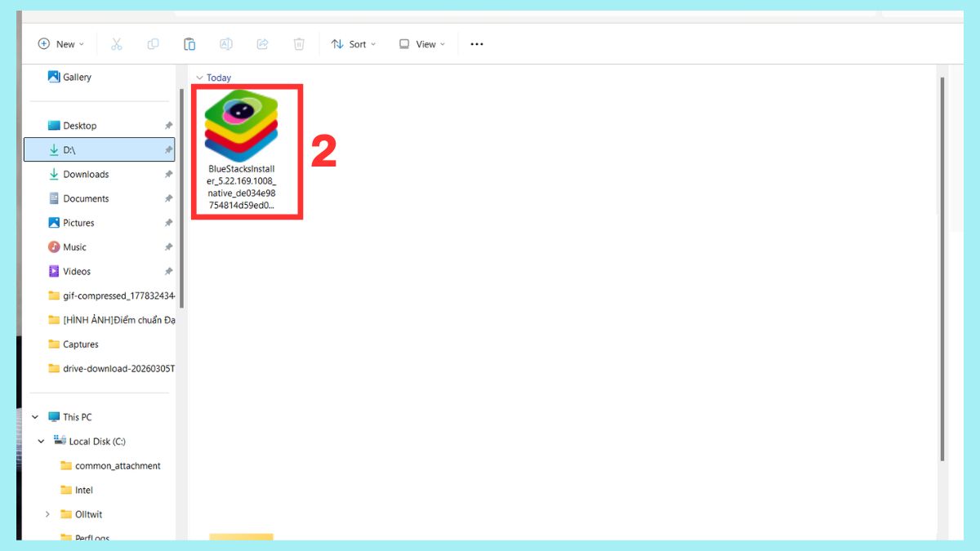Viewport: 980px width, 551px height.
Task: Click the Paste clipboard icon
Action: tap(189, 44)
